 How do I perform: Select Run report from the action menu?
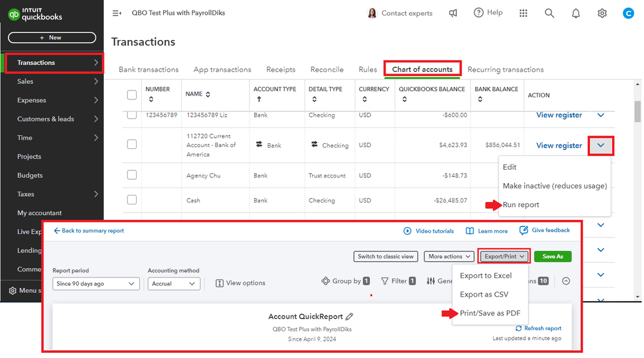coord(521,205)
